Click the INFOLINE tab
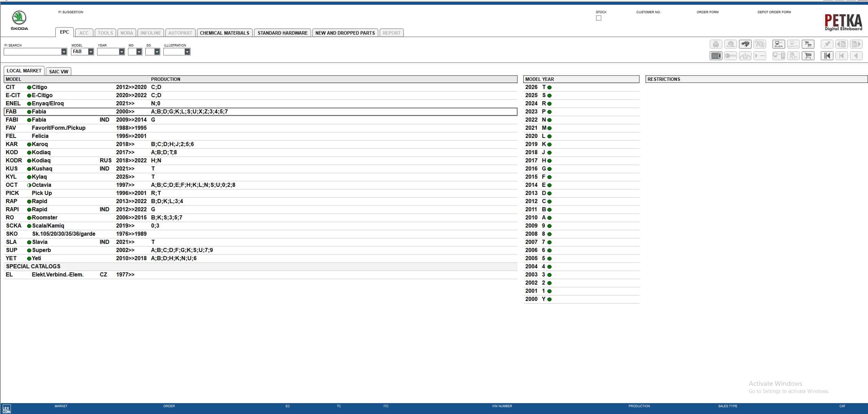Screen dimensions: 868x414 pyautogui.click(x=150, y=33)
